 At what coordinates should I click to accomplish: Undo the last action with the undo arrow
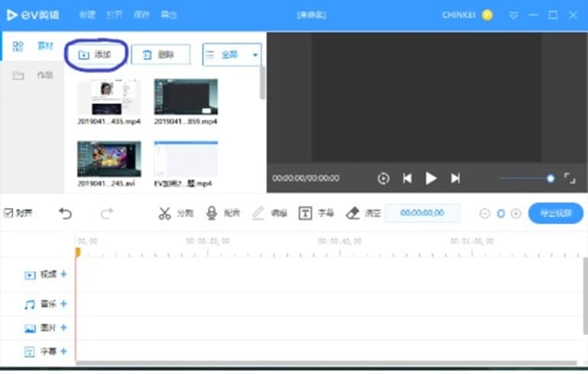(x=66, y=213)
